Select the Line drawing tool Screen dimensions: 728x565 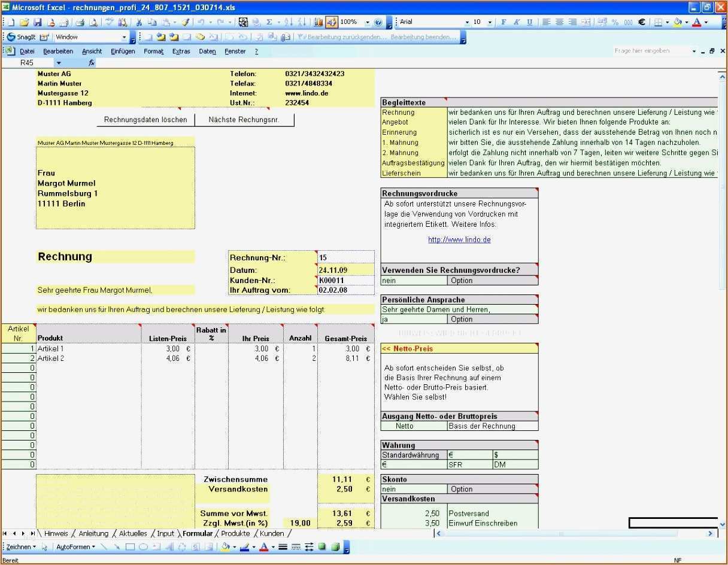click(104, 546)
